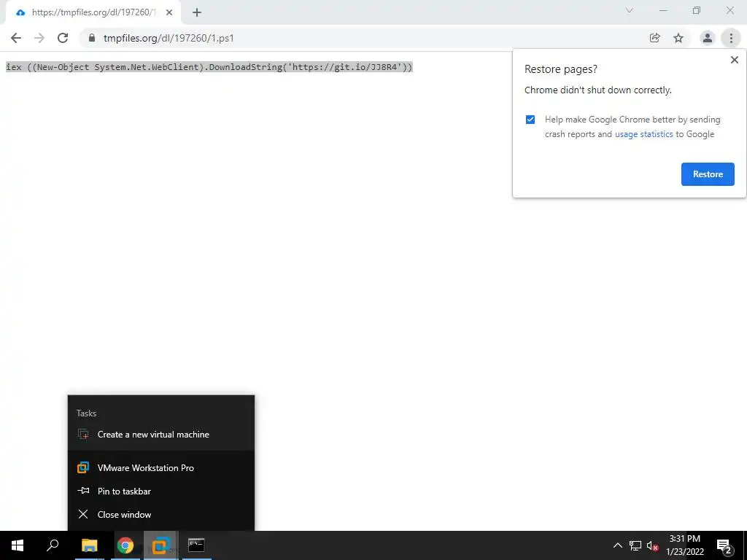
Task: Open the Windows Start menu
Action: [18, 545]
